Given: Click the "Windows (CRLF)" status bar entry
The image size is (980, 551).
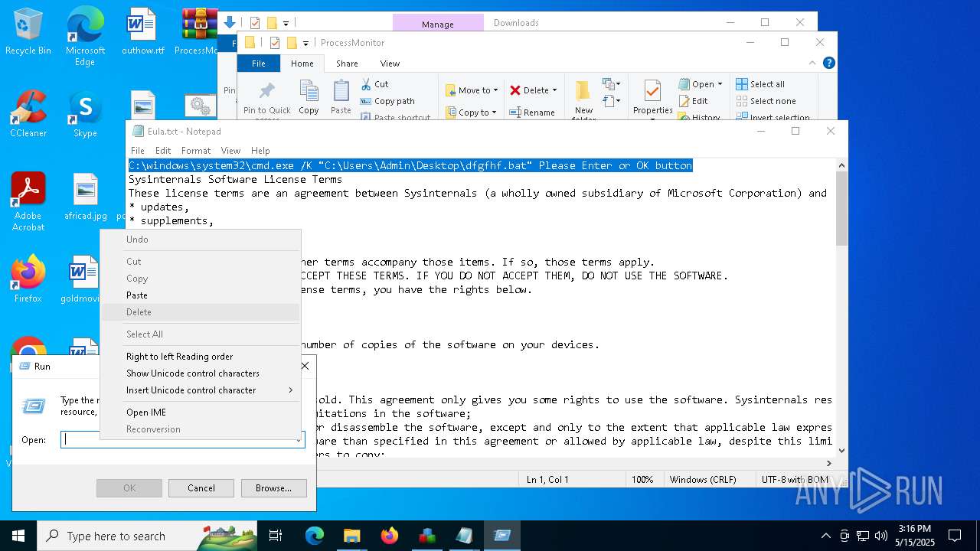Looking at the screenshot, I should pyautogui.click(x=703, y=480).
